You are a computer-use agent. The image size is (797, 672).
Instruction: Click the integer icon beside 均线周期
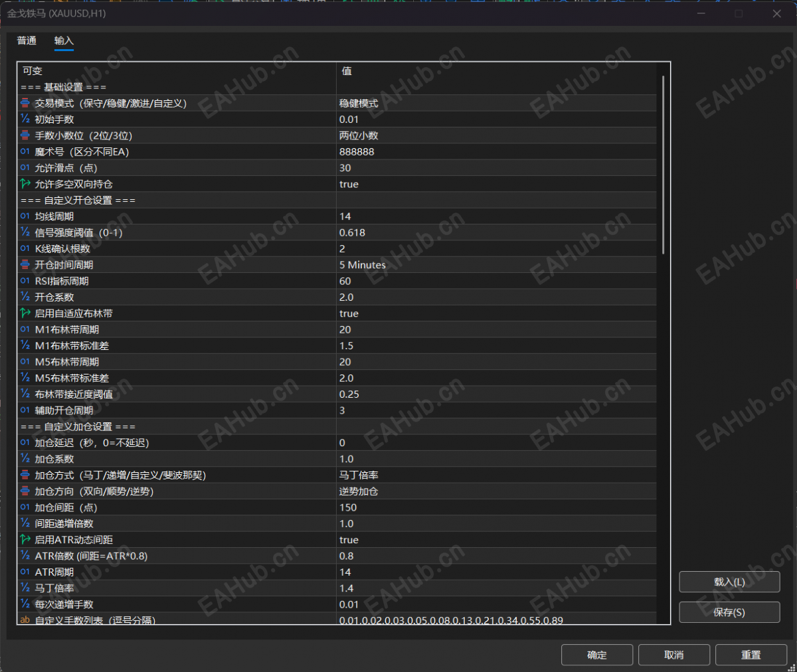(x=25, y=216)
